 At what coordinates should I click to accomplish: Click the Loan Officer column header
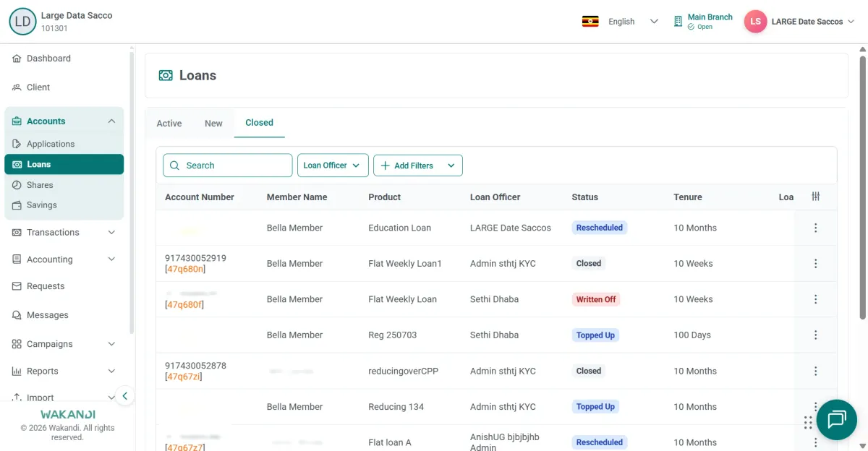click(x=495, y=197)
